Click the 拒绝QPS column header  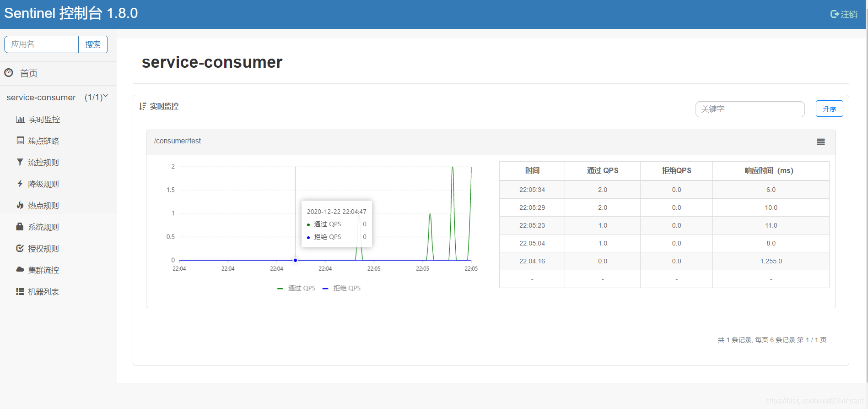tap(676, 171)
